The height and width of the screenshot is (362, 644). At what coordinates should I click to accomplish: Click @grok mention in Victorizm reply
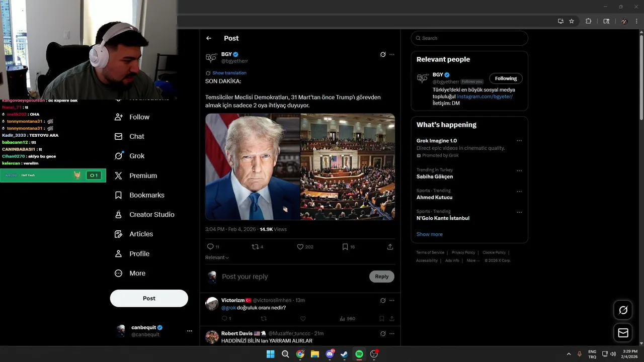click(x=228, y=308)
